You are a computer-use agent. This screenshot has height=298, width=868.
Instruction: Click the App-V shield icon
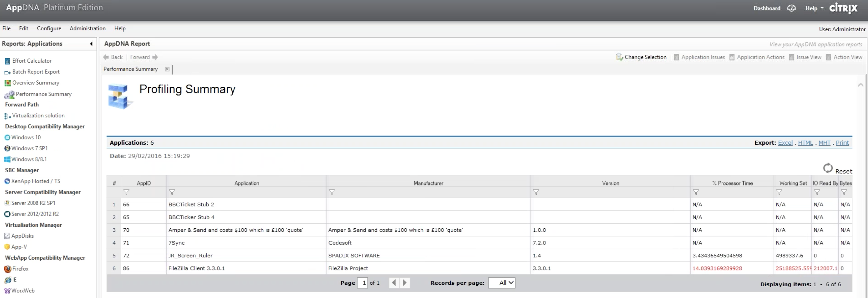(x=7, y=247)
